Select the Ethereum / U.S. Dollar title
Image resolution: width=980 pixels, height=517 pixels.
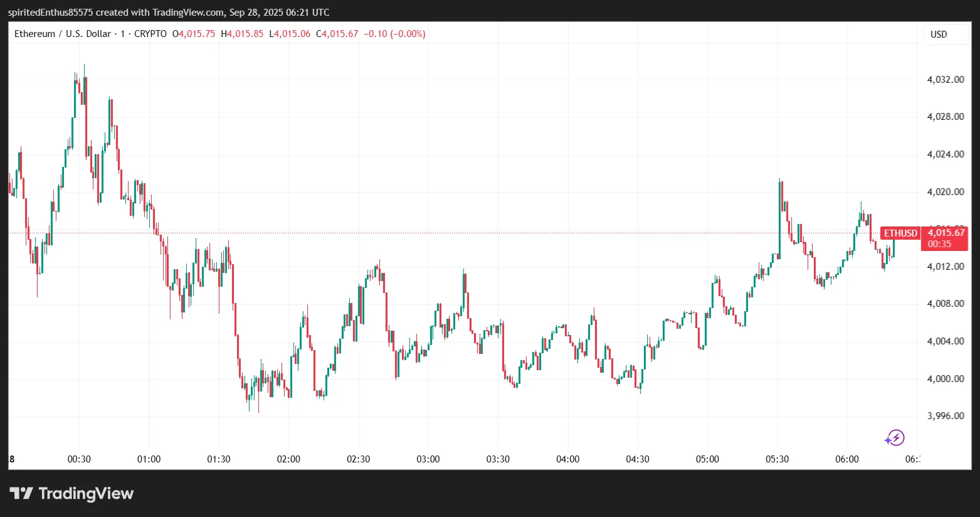click(x=62, y=34)
